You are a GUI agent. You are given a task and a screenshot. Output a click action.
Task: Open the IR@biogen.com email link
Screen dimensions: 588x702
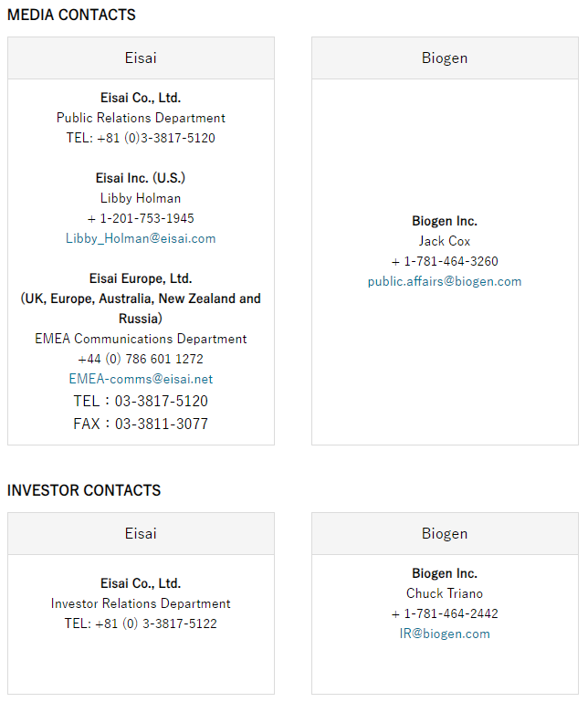pos(445,634)
